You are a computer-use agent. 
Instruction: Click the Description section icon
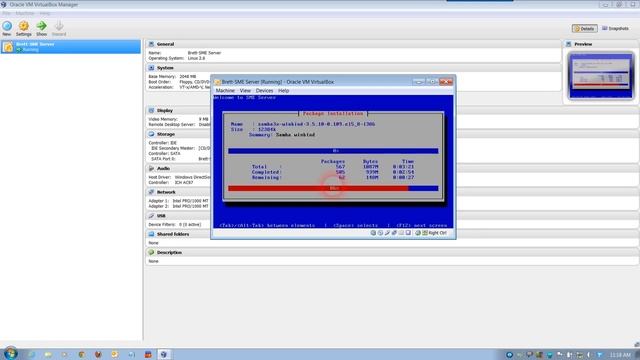pos(151,253)
